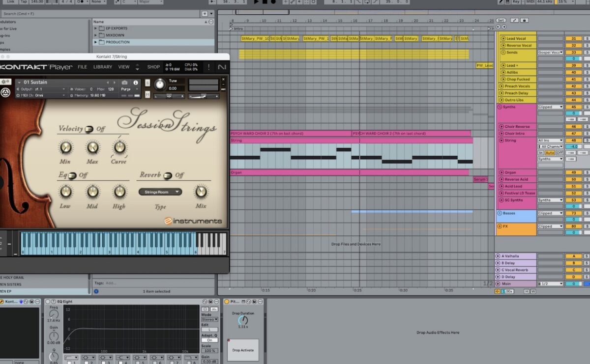The height and width of the screenshot is (364, 590).
Task: Toggle the Velocity switch in Session Strings
Action: (89, 129)
